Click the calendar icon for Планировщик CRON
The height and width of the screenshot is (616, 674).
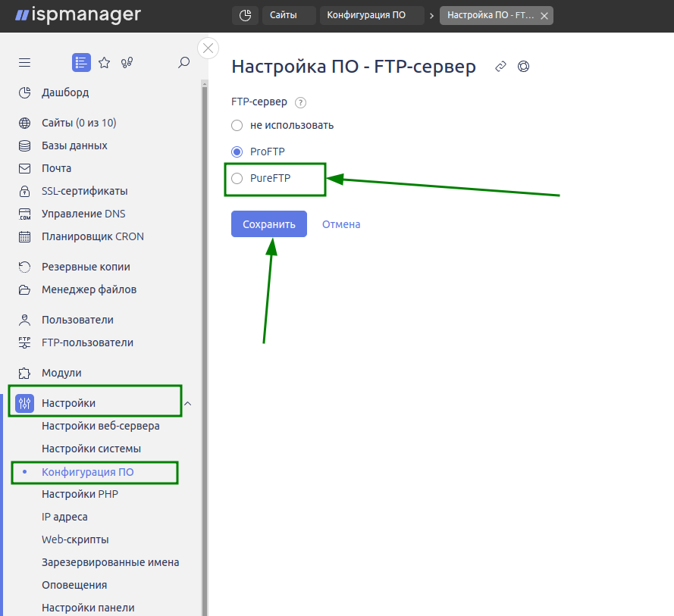tap(24, 236)
